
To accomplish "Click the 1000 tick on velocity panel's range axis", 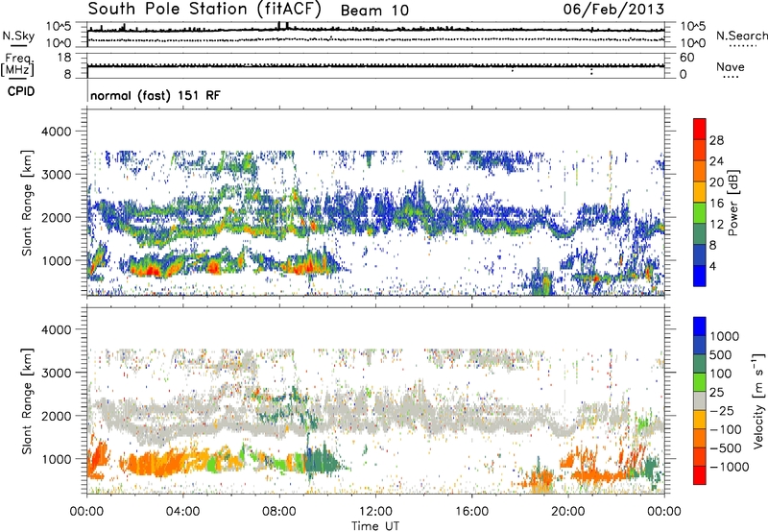I will point(56,459).
